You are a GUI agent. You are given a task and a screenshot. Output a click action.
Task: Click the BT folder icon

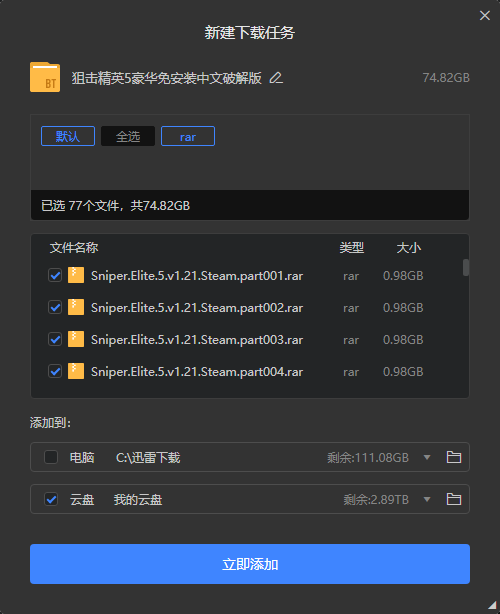45,78
